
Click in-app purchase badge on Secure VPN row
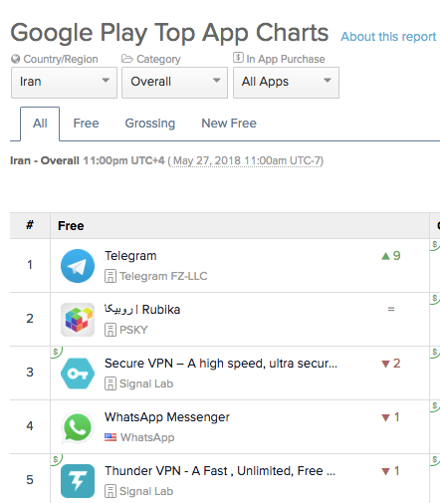tap(56, 352)
